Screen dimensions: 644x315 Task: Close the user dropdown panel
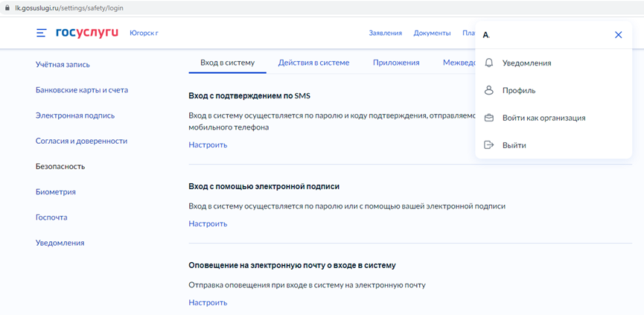[618, 35]
